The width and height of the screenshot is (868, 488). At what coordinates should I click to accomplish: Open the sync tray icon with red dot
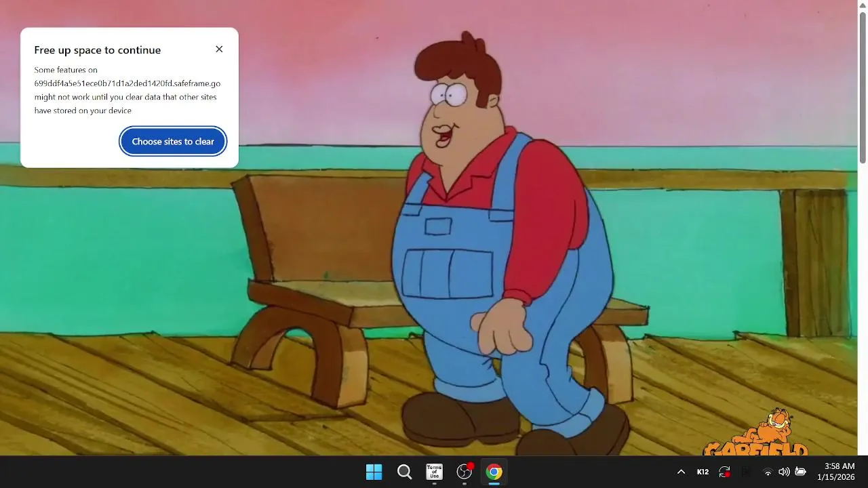tap(724, 472)
